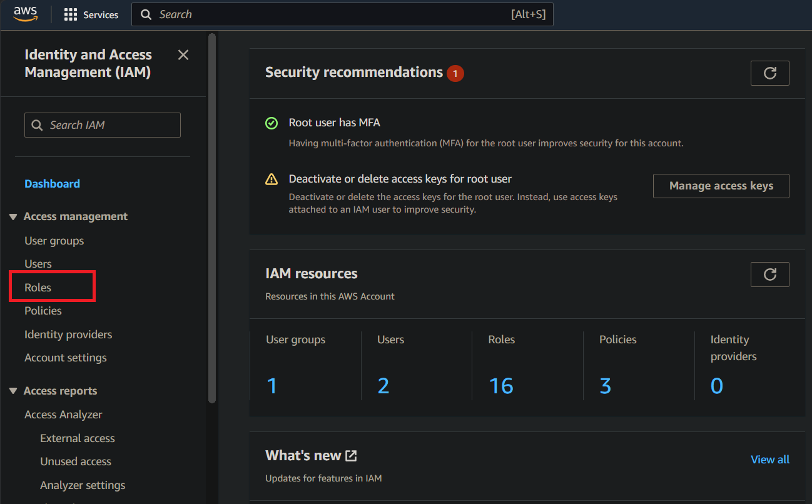Refresh the IAM resources panel
812x504 pixels.
[769, 275]
